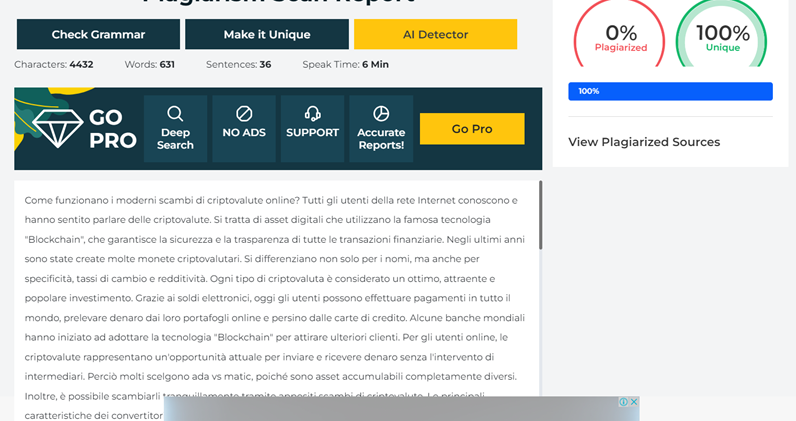Viewport: 796px width, 421px height.
Task: Open the AI Detector tool
Action: (x=435, y=34)
